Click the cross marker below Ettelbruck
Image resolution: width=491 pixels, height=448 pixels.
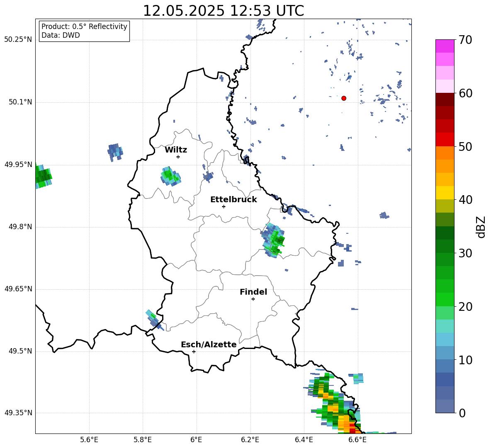(224, 206)
